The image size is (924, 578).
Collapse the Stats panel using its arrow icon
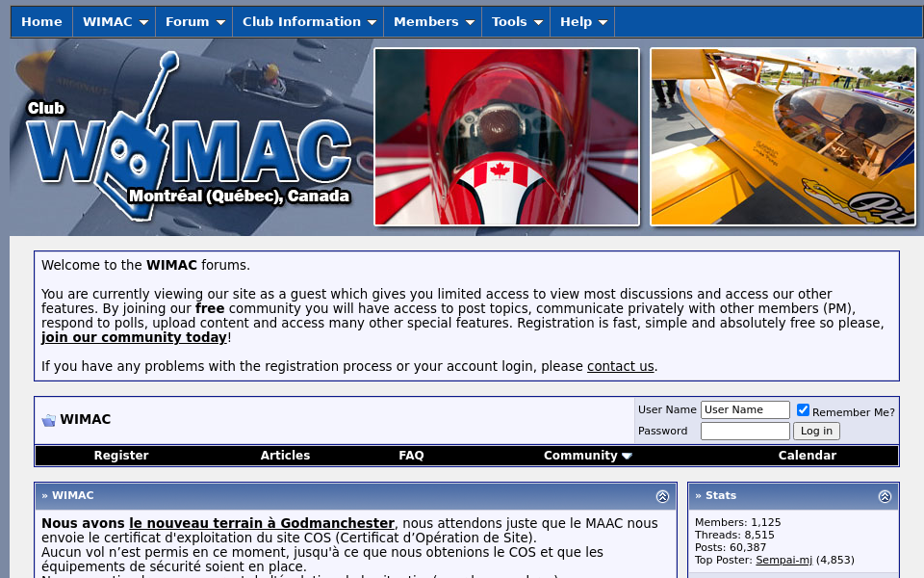point(884,495)
